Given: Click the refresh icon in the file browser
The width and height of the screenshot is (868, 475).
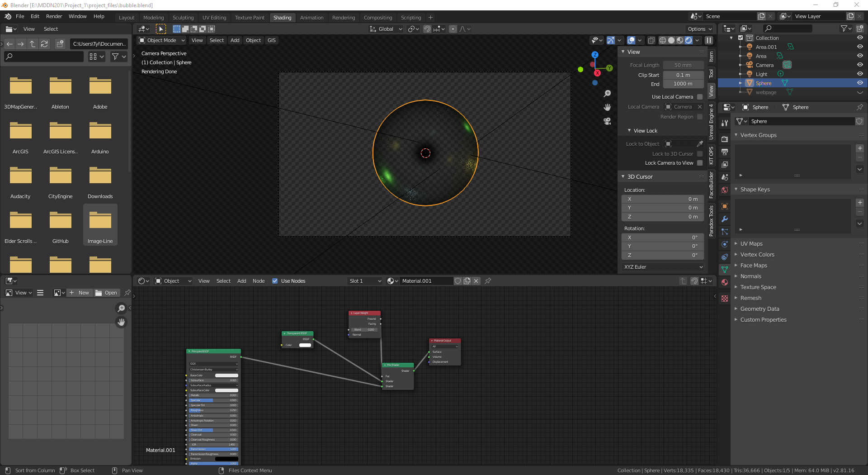Looking at the screenshot, I should [44, 44].
